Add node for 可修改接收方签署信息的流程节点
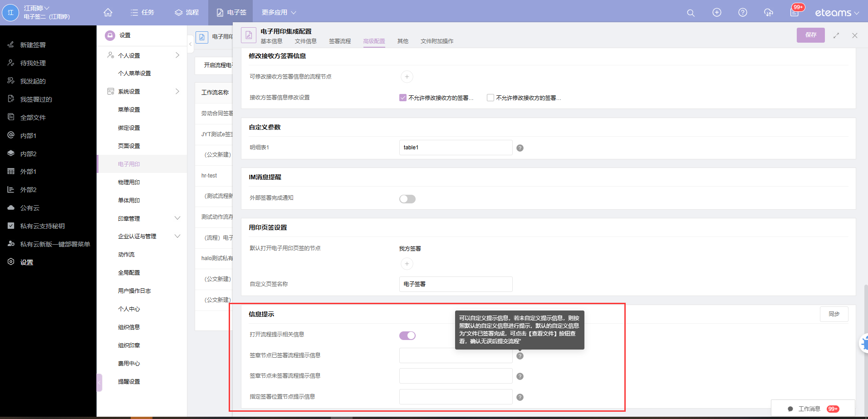 click(407, 77)
